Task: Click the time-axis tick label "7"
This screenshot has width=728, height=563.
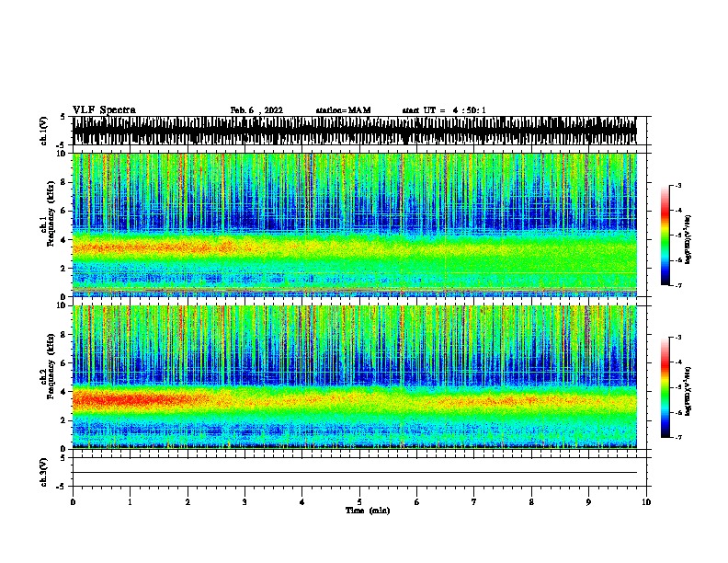Action: [x=474, y=502]
